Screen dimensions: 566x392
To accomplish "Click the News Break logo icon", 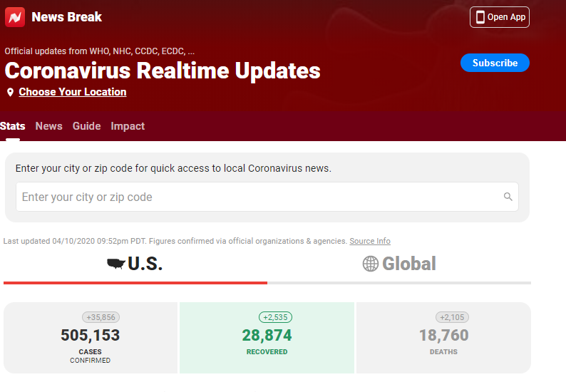I will 15,17.
